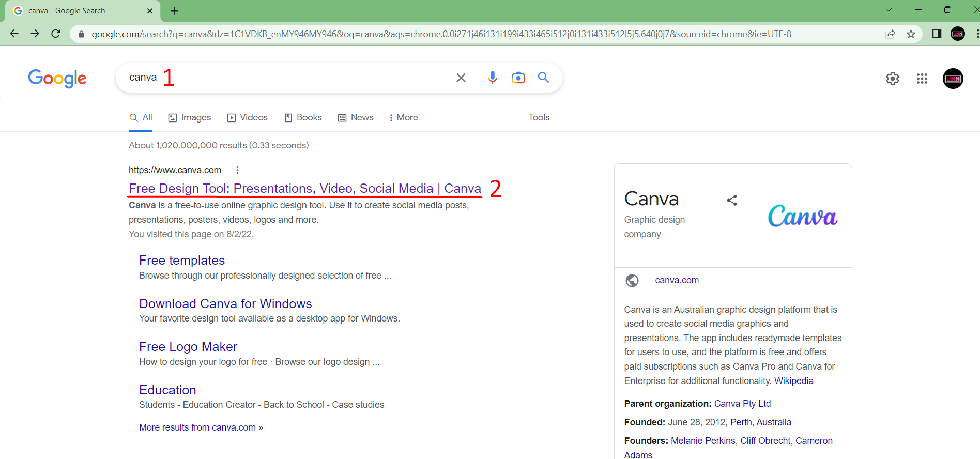Switch to the Images tab

[x=190, y=117]
